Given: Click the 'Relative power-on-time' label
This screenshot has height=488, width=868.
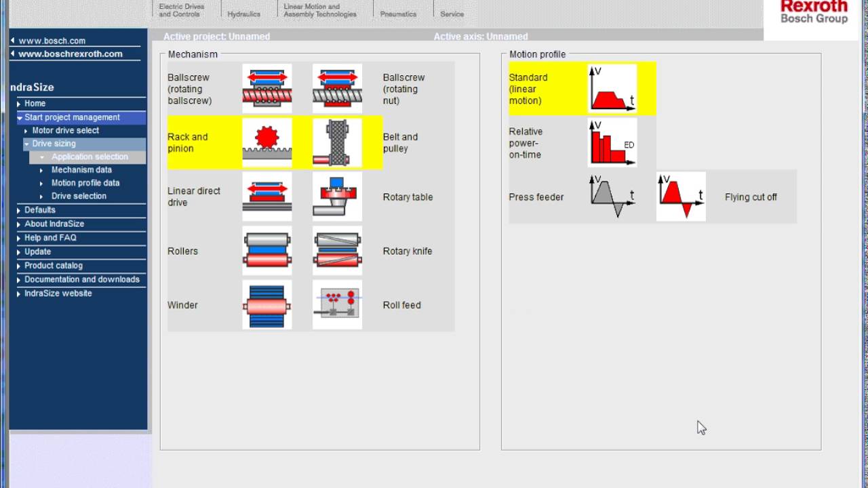Looking at the screenshot, I should click(526, 143).
